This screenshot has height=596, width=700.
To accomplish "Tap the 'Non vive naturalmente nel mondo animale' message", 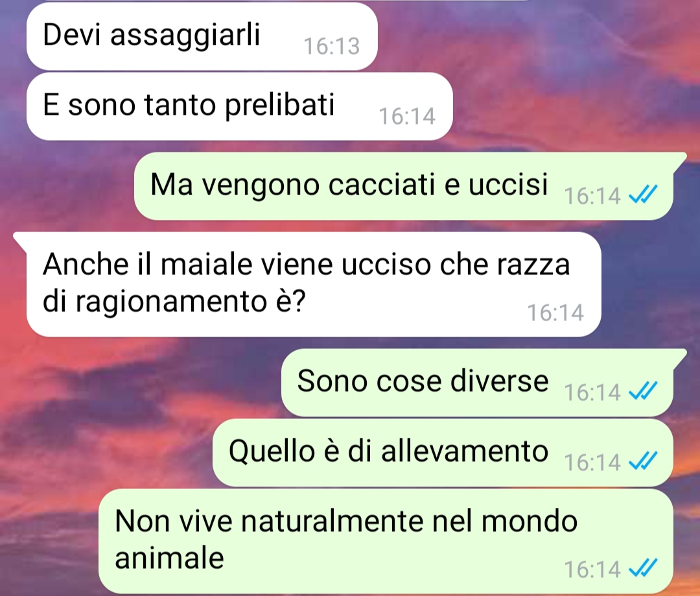I will [x=385, y=541].
